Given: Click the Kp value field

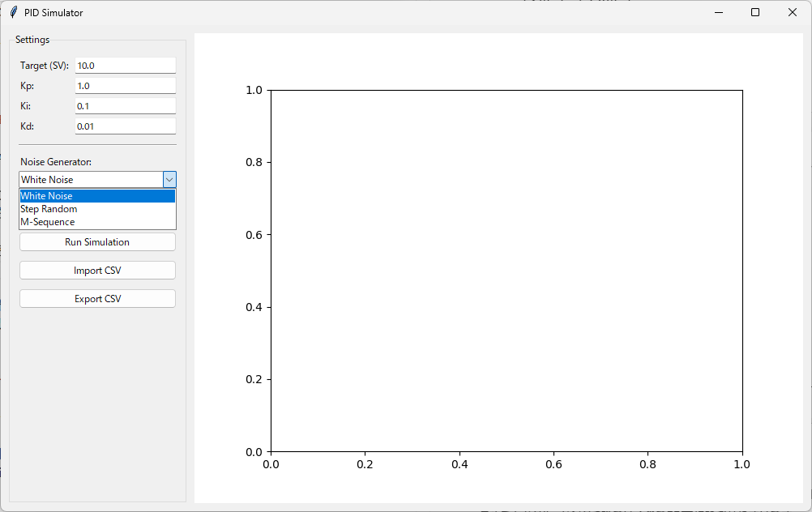Looking at the screenshot, I should point(126,86).
